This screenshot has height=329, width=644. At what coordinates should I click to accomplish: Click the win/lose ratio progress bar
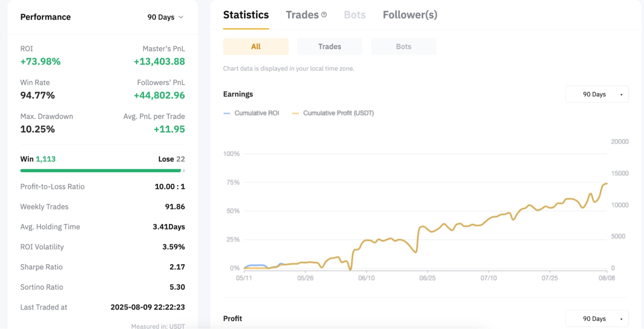(102, 171)
